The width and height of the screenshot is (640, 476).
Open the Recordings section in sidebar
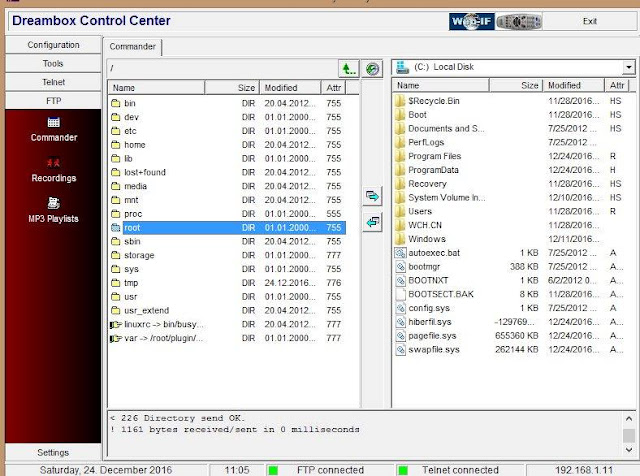53,170
